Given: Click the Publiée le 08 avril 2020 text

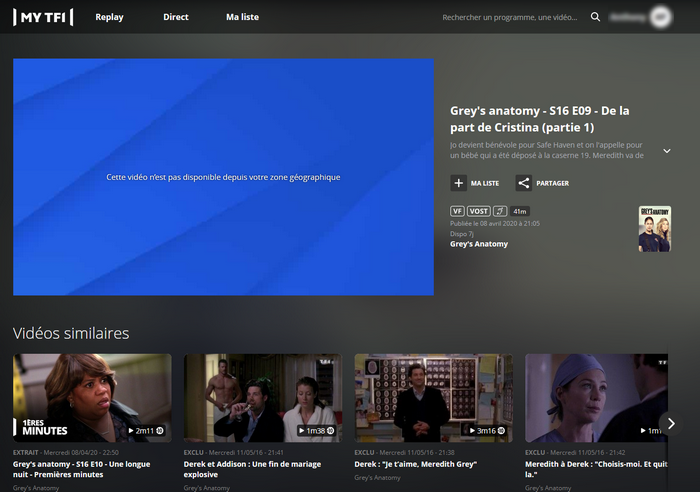Looking at the screenshot, I should tap(495, 223).
